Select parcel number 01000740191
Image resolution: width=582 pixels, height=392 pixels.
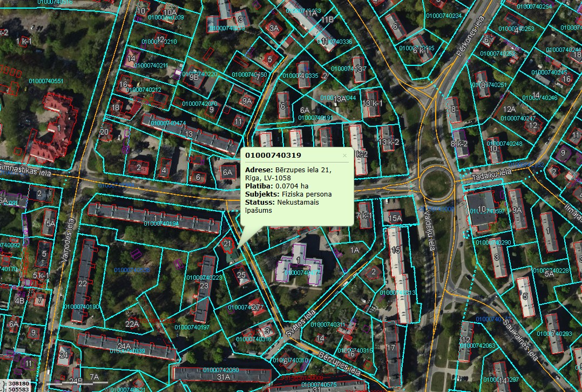click(x=315, y=118)
